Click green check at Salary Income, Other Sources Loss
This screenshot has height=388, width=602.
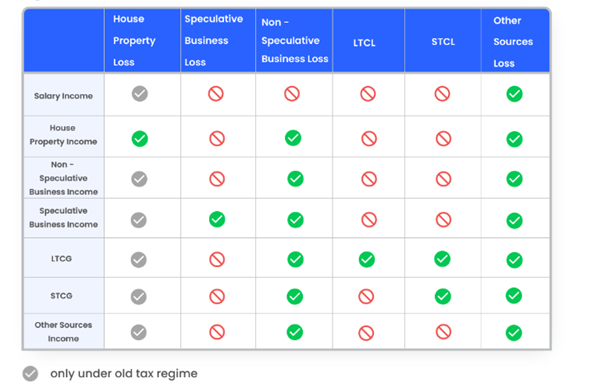coord(514,94)
